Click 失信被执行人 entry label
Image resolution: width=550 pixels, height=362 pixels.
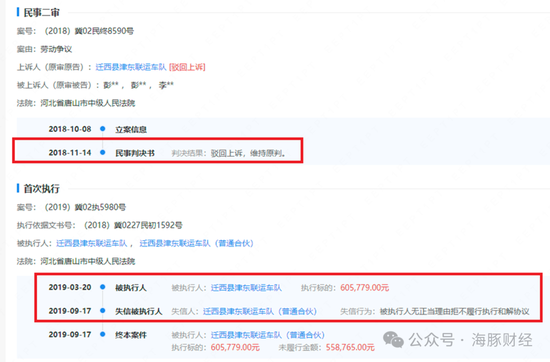139,311
